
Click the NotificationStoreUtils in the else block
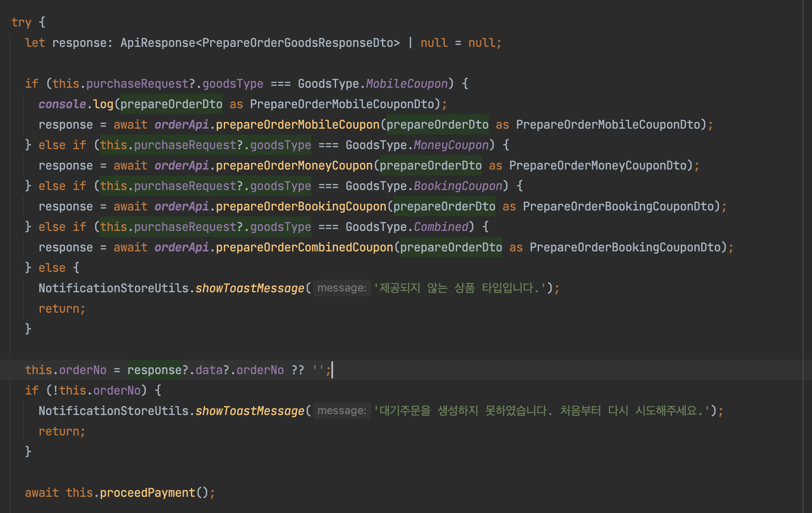[113, 288]
